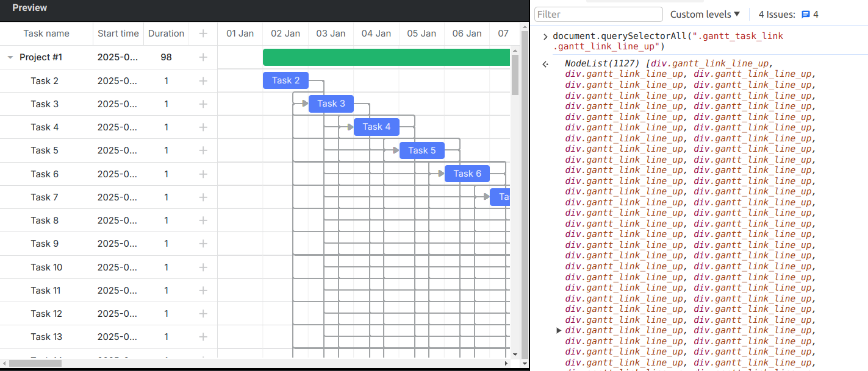Click the console Filter input field
The image size is (868, 371).
point(598,15)
